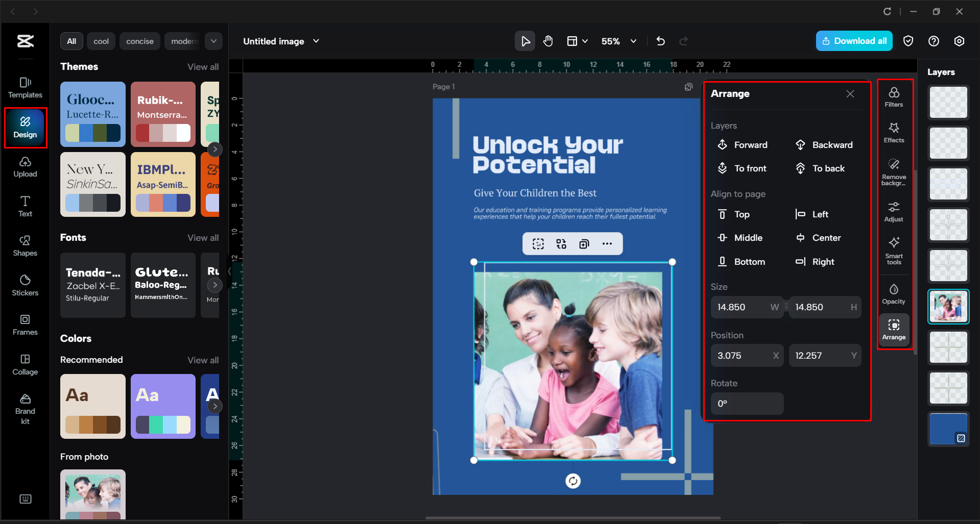Open the Shapes sidebar panel

tap(25, 245)
